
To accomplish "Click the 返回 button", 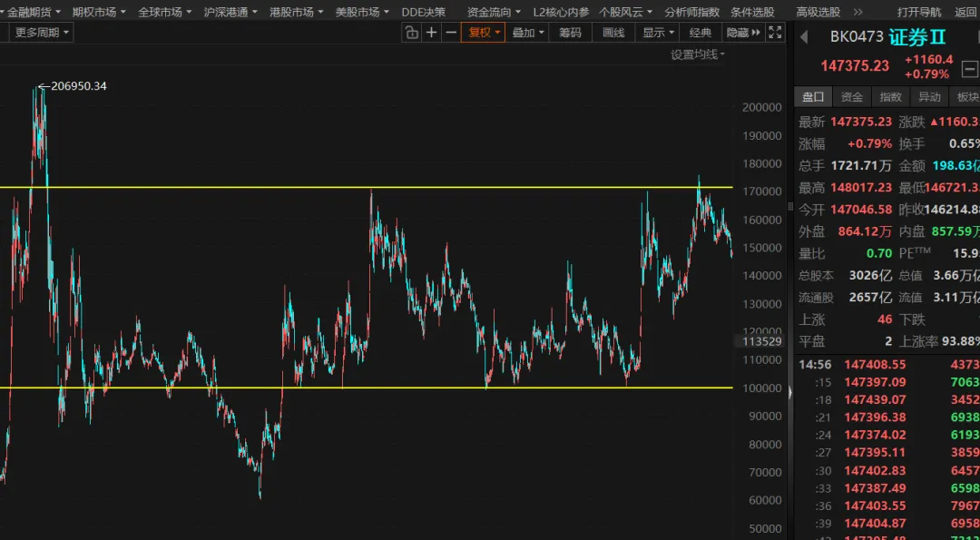I will (965, 11).
